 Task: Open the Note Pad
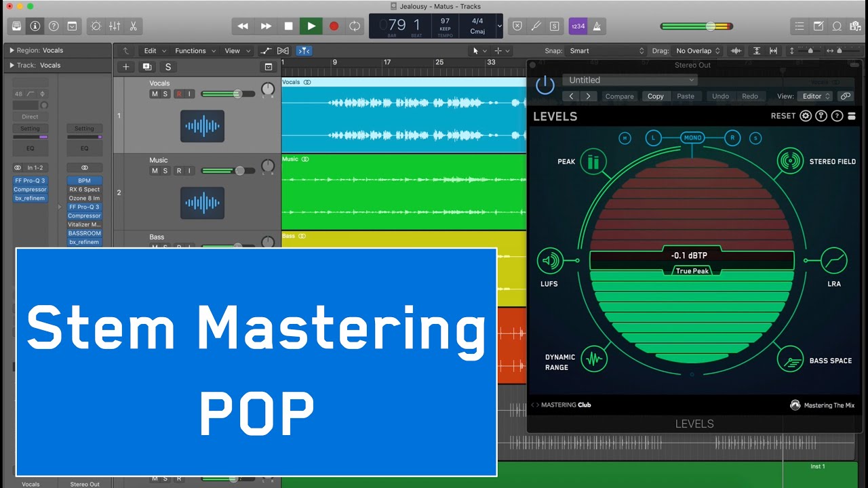click(818, 26)
